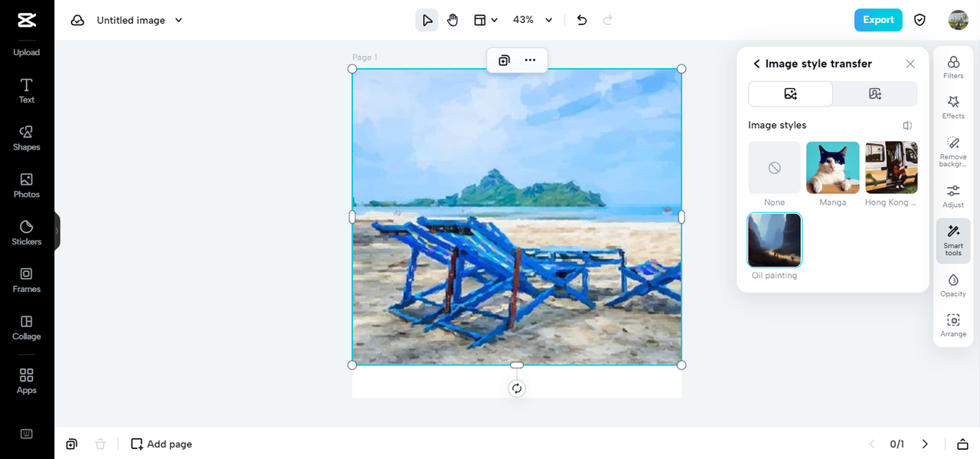Viewport: 980px width, 459px height.
Task: Delete page using trash icon
Action: 100,444
